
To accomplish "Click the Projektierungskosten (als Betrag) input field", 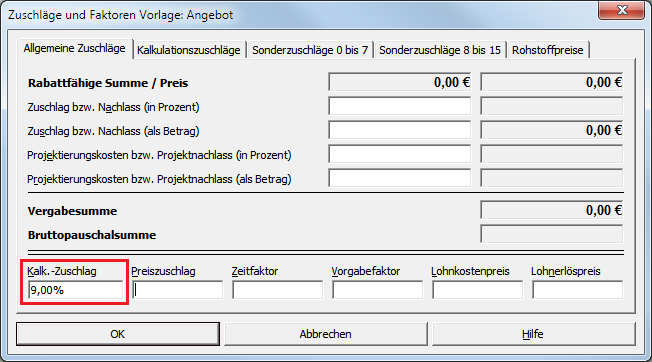I will tap(400, 178).
